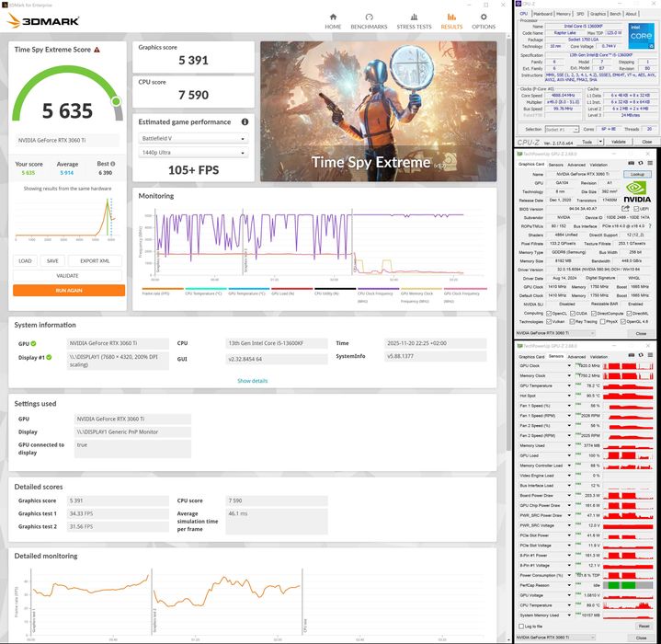
Task: Toggle the Frame rate (FPS) orange legend swatch
Action: [163, 289]
